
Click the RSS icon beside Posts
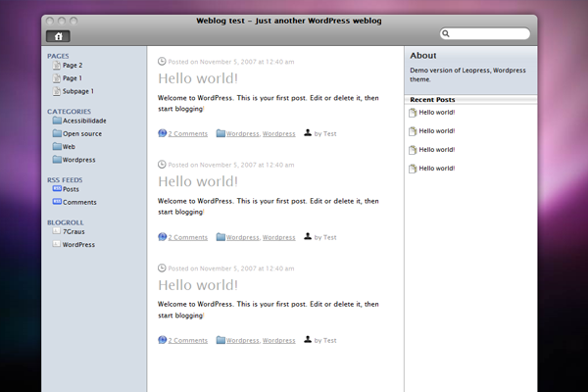click(x=57, y=188)
